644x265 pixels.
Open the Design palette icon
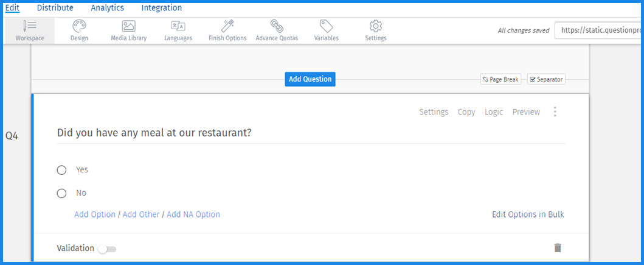point(79,26)
